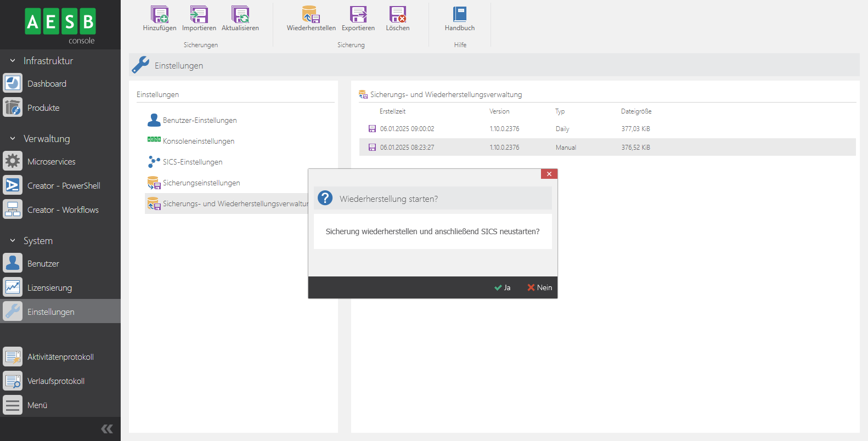Open the Handbuch help icon

click(x=460, y=15)
